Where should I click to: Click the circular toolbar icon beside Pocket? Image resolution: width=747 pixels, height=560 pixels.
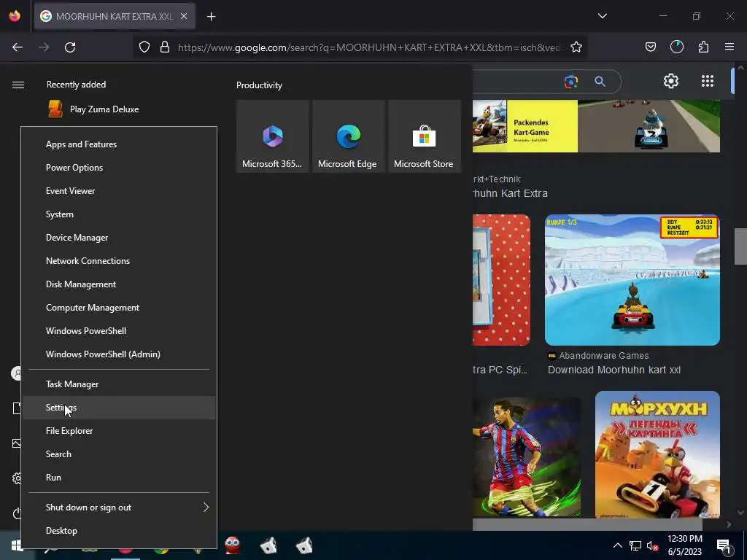pos(677,47)
